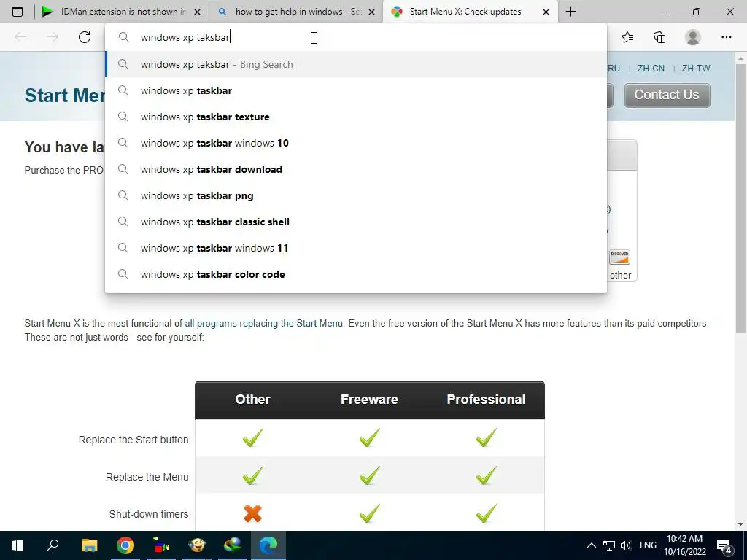Screen dimensions: 747x560
Task: Click the red X under Other for Shut-down timers
Action: click(252, 513)
